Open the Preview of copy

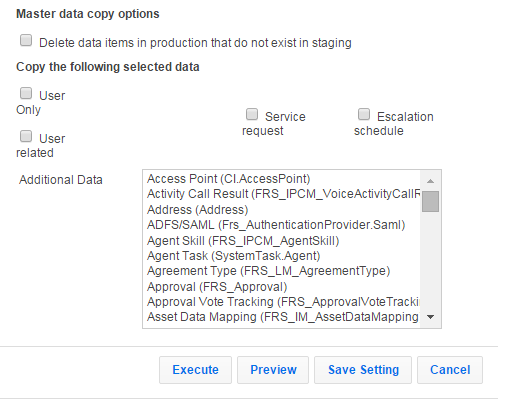273,370
